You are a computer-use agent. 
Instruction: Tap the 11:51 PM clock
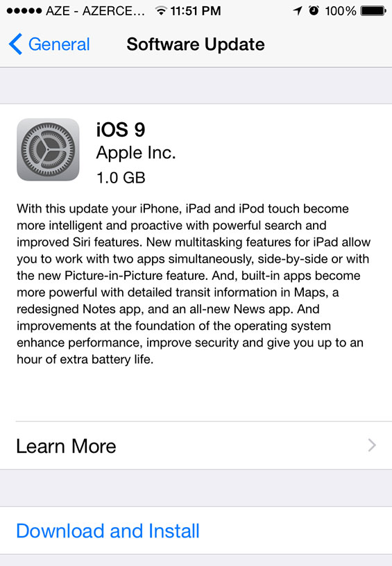[196, 11]
